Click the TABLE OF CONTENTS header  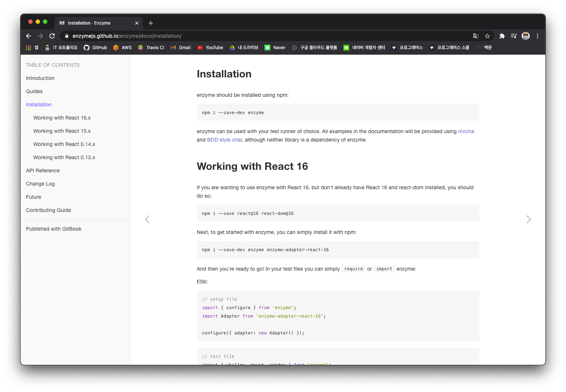point(53,65)
